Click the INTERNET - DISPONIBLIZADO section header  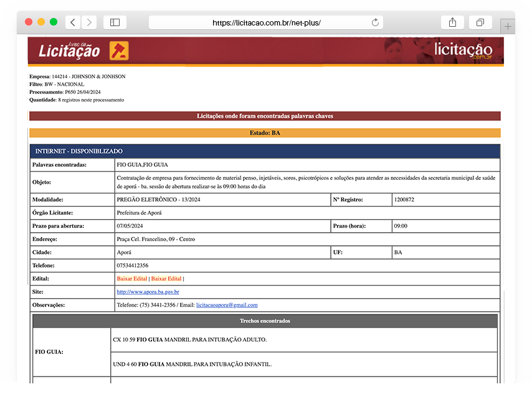[265, 151]
